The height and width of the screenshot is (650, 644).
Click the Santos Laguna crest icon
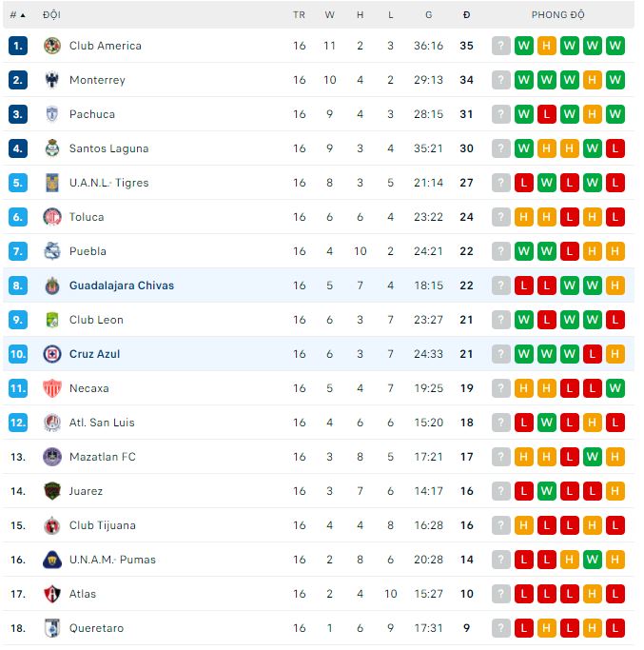tap(52, 148)
